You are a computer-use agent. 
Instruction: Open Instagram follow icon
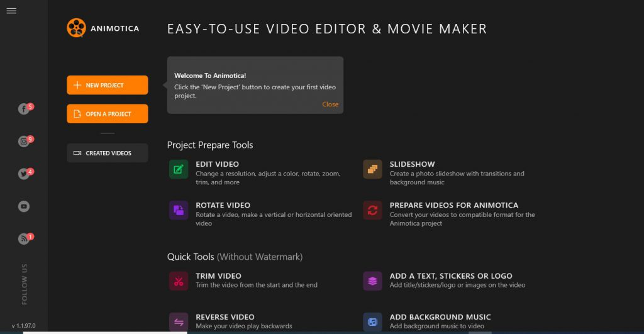click(x=24, y=142)
